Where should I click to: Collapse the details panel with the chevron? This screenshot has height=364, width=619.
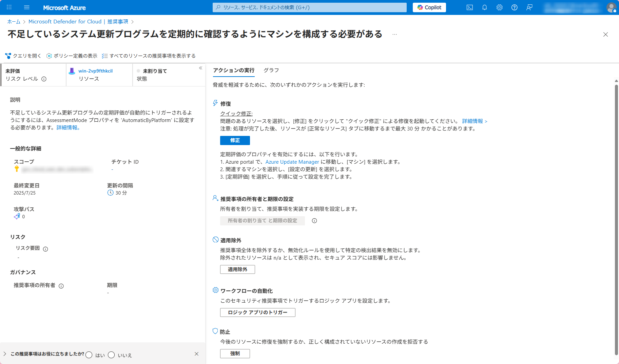(200, 68)
